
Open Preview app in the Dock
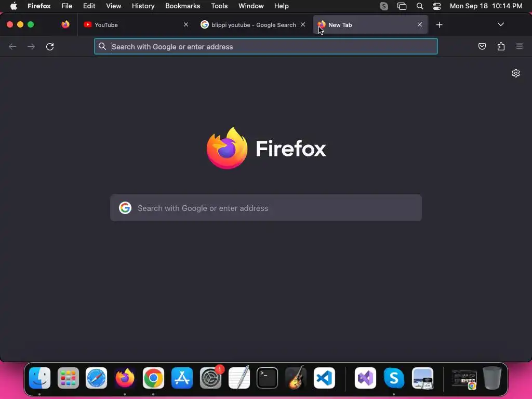pyautogui.click(x=422, y=378)
